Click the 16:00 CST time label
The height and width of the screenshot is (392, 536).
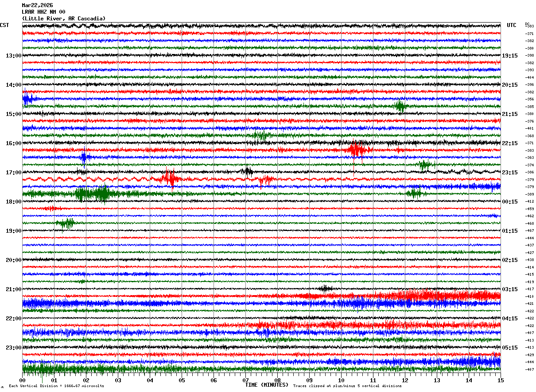13,143
